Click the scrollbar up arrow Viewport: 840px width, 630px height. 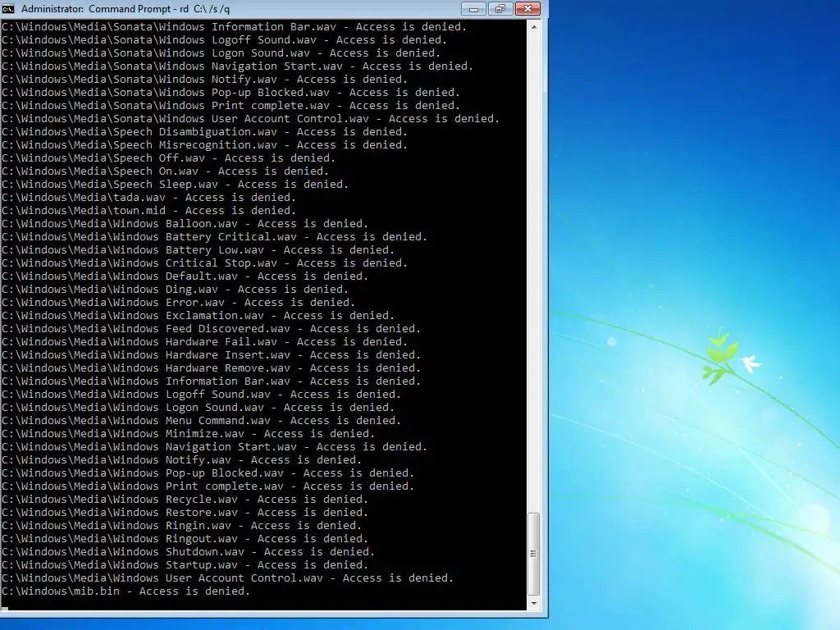(x=533, y=27)
